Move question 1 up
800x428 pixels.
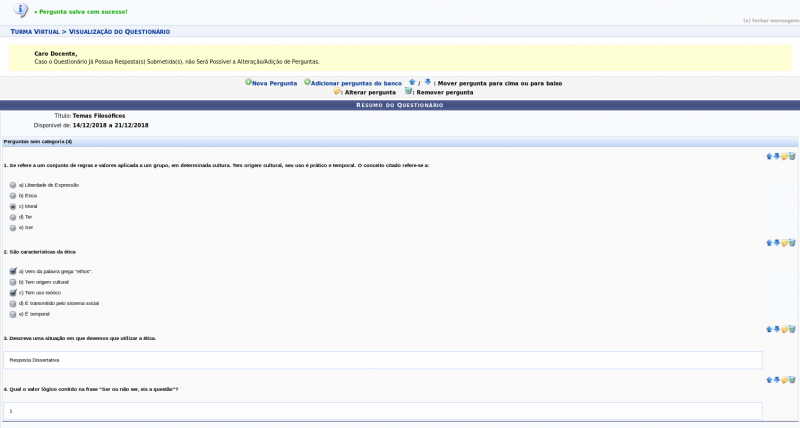769,157
